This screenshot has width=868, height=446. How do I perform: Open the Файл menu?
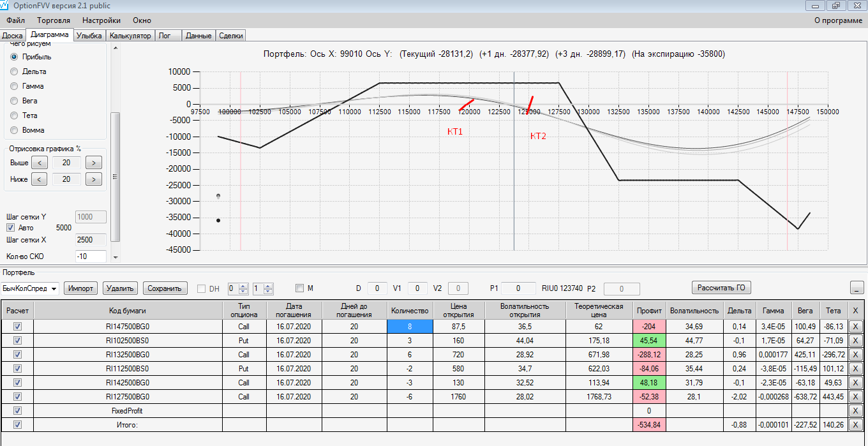coord(15,20)
